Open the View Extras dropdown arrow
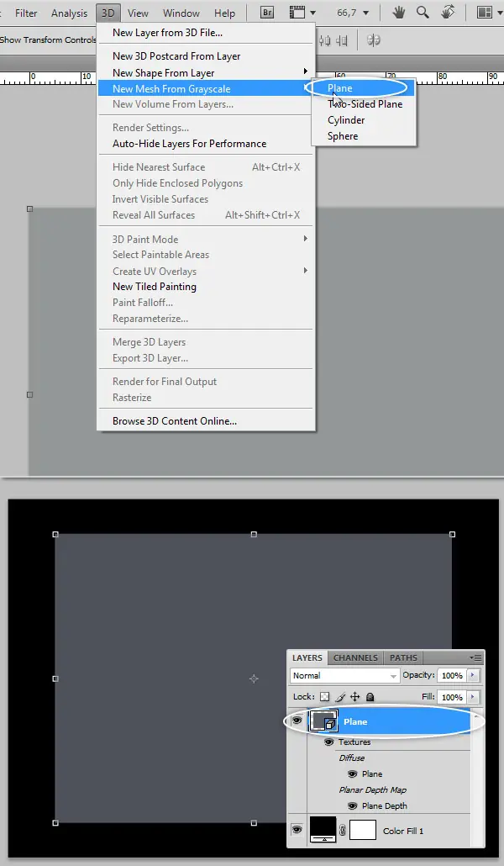Screen dimensions: 504x866 pos(313,13)
